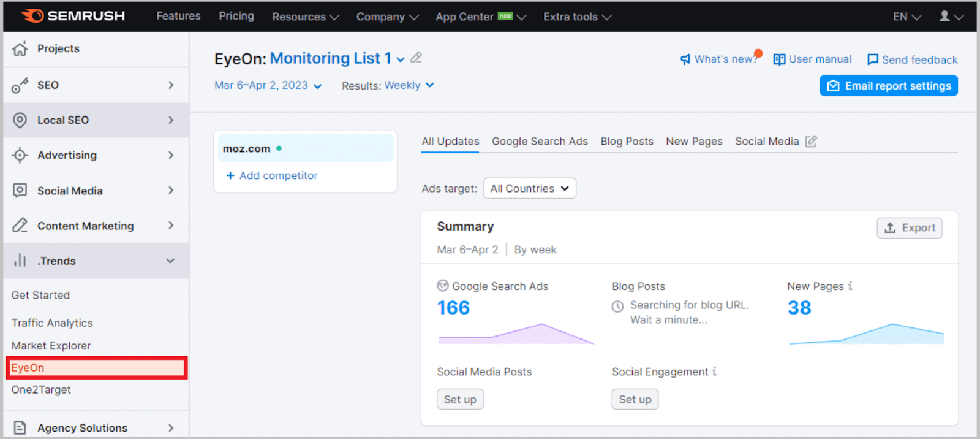Switch to the All Updates tab

coord(450,141)
